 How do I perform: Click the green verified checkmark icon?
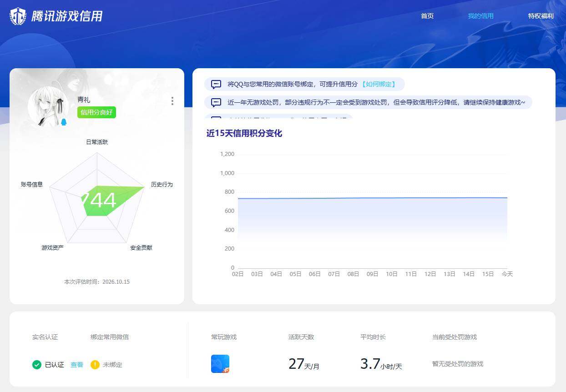[37, 365]
